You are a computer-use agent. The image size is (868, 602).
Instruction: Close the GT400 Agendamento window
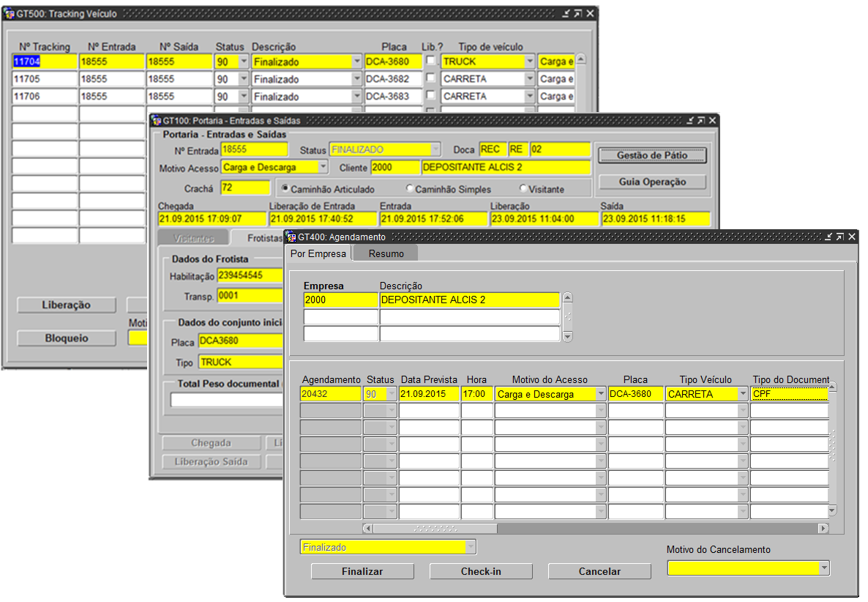coord(852,237)
